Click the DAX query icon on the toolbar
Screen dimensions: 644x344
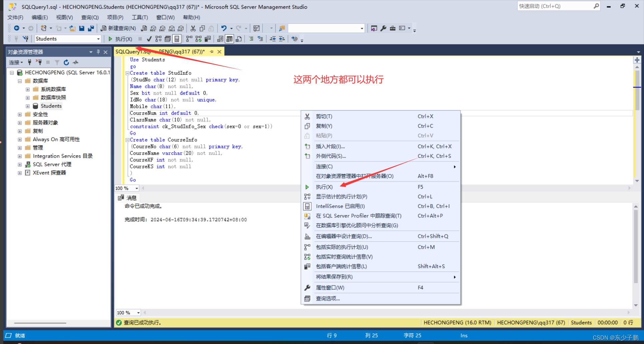coord(181,28)
